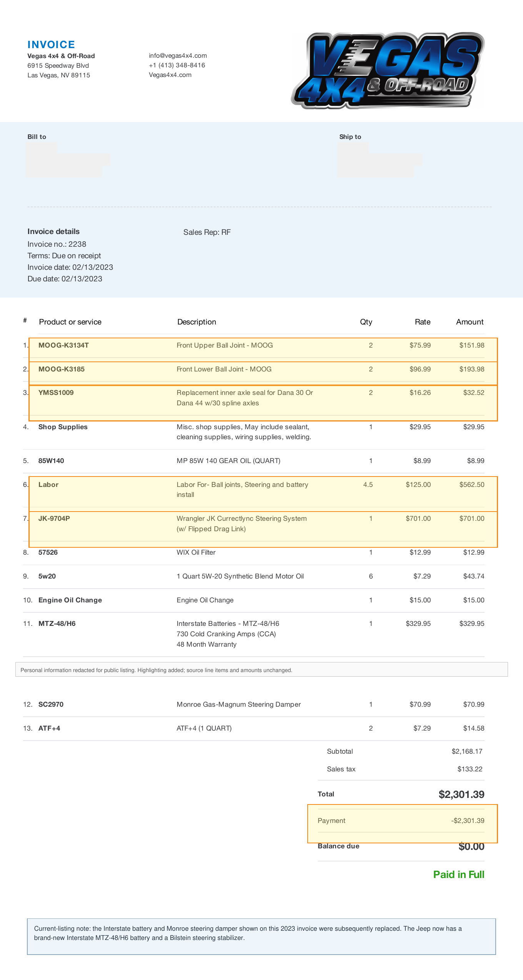Click the green Paid in Full status
Screen dimensions: 523x980
tap(459, 875)
